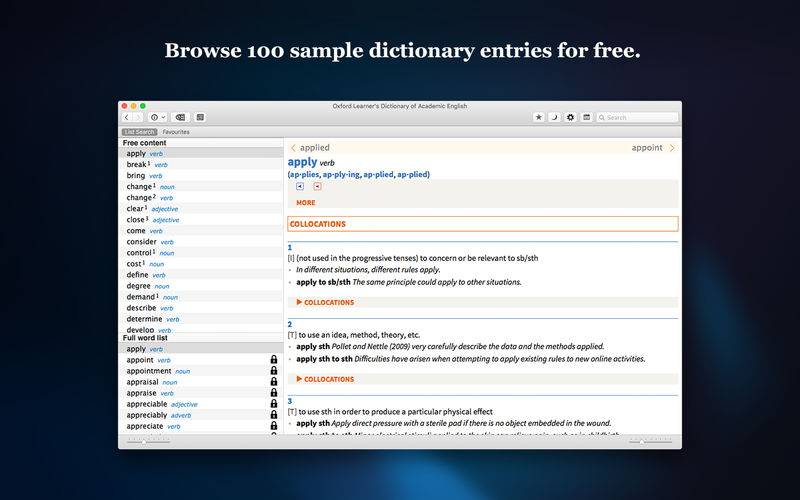Click the lock icon beside appointment
Viewport: 800px width, 500px height.
[274, 371]
